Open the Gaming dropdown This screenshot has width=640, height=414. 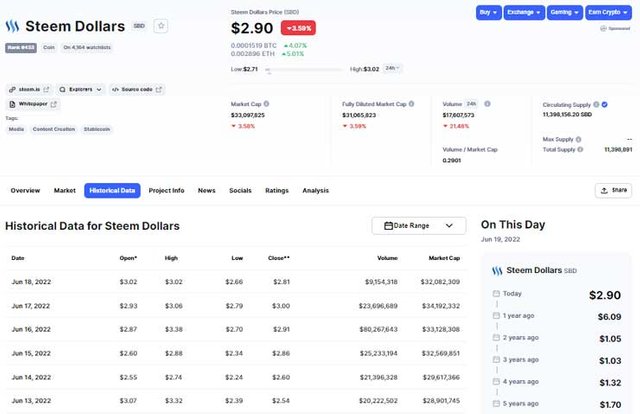click(564, 12)
